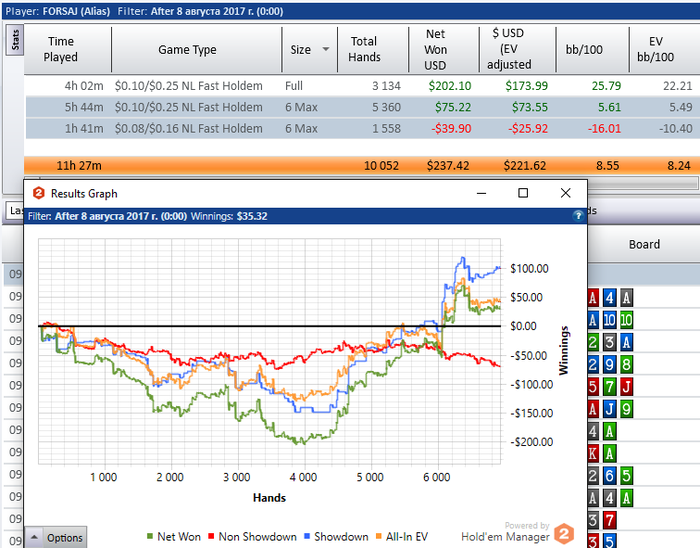
Task: Minimize the Results Graph window
Action: (481, 193)
